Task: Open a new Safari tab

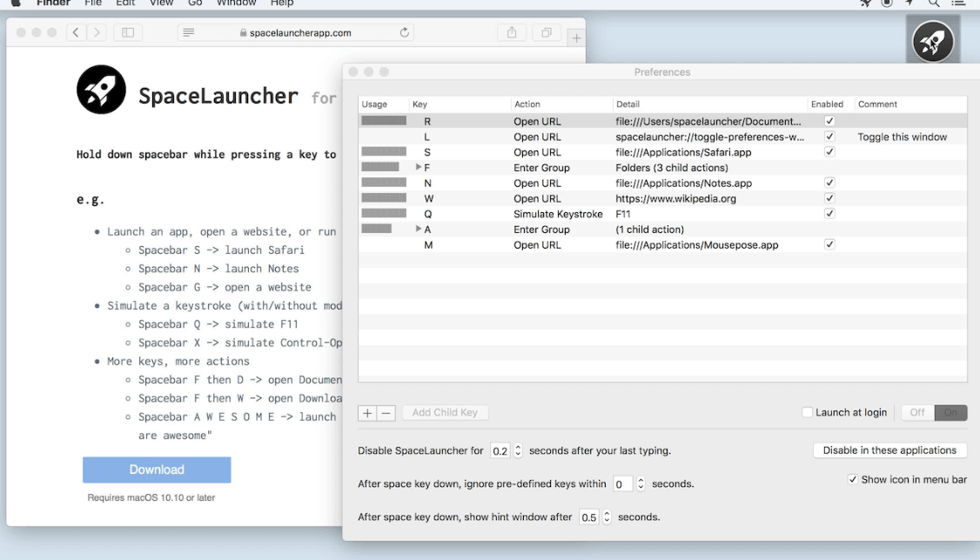Action: click(576, 38)
